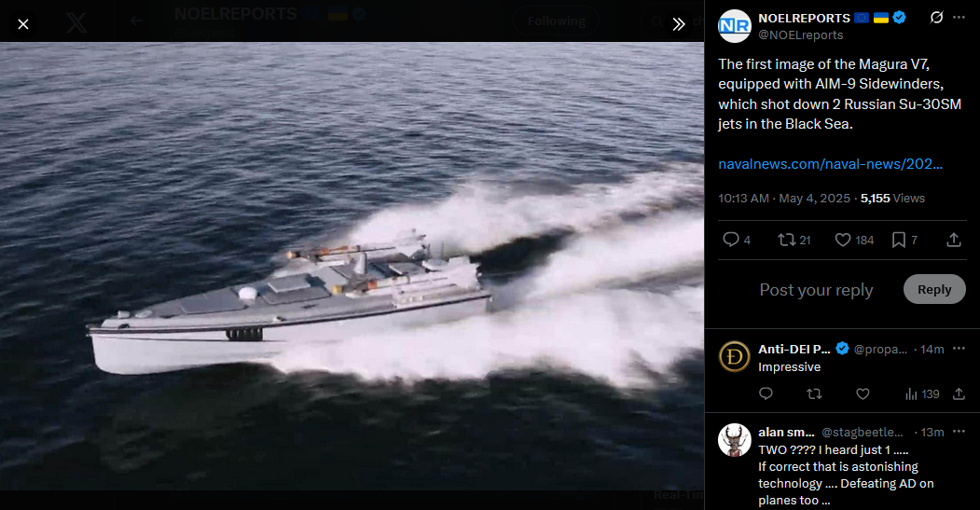Open the main post's more options menu

coord(959,18)
